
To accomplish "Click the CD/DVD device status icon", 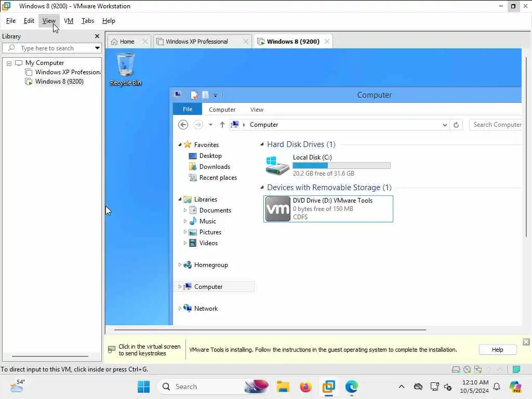I will point(467,369).
